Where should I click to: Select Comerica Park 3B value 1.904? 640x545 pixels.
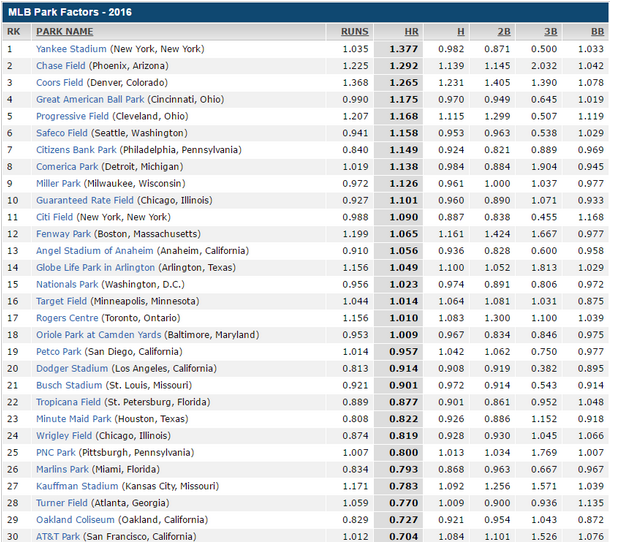544,167
